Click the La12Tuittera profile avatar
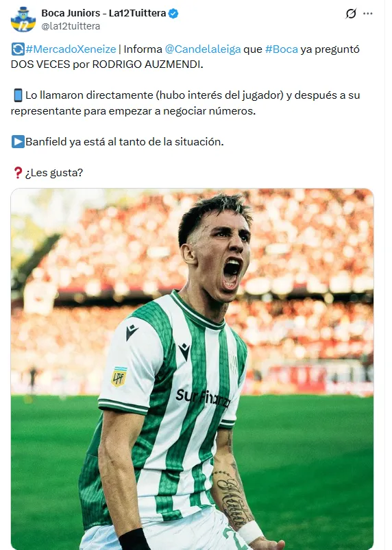The height and width of the screenshot is (550, 392). [x=23, y=19]
